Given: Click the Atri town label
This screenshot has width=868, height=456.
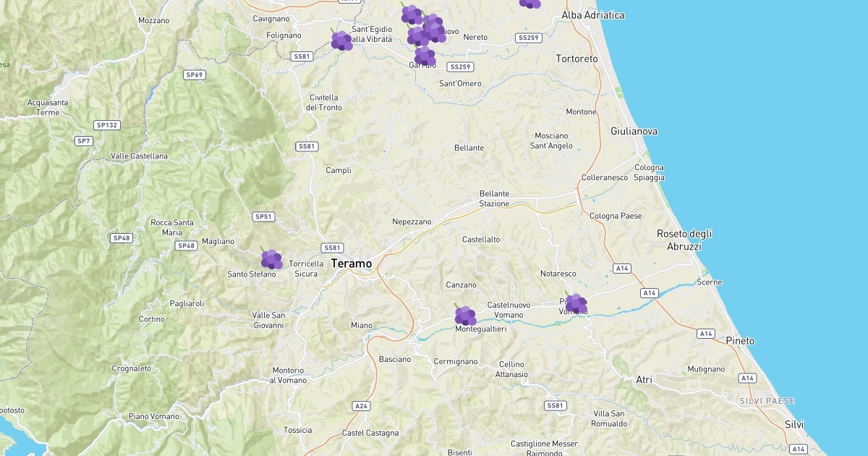Looking at the screenshot, I should [644, 379].
